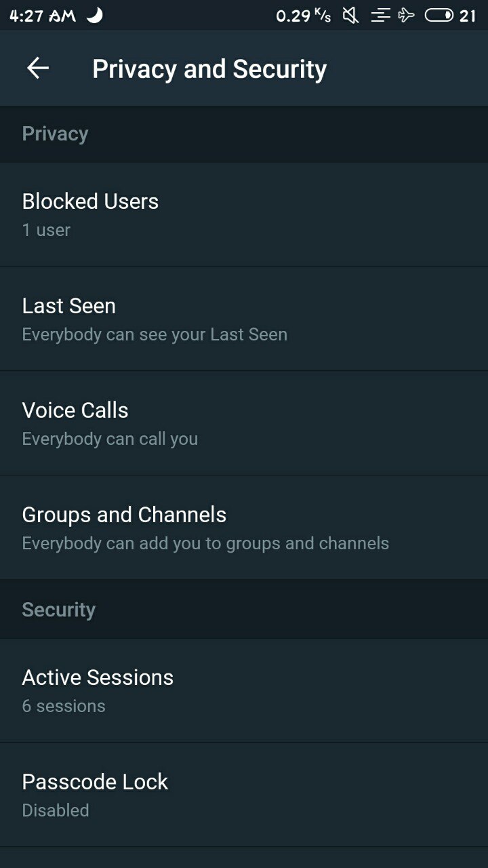488x868 pixels.
Task: Tap 'Everybody can see your Last Seen'
Action: click(155, 334)
